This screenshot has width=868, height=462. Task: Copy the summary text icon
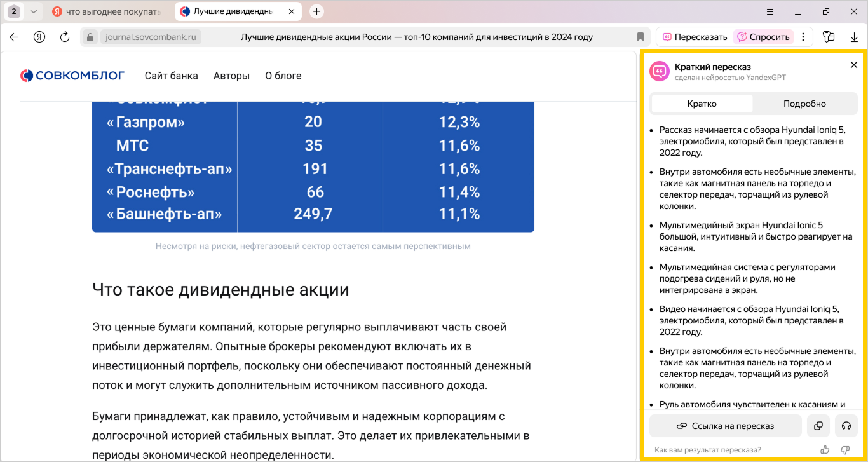818,426
